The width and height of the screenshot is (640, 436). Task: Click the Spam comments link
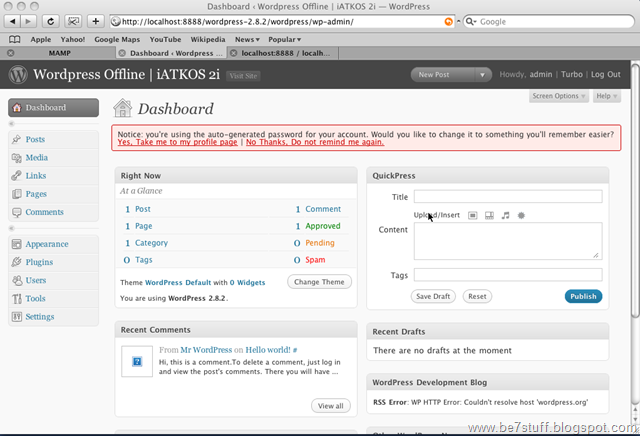(x=315, y=260)
